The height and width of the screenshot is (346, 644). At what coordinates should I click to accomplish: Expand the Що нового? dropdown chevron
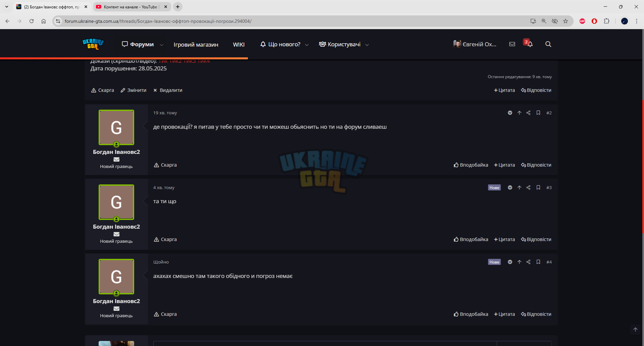[307, 45]
